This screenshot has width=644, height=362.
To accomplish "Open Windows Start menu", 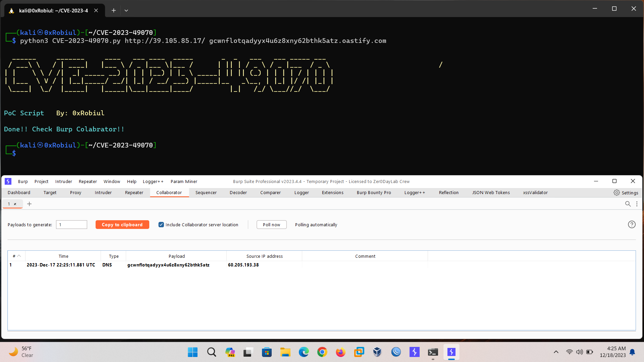I will [x=193, y=352].
